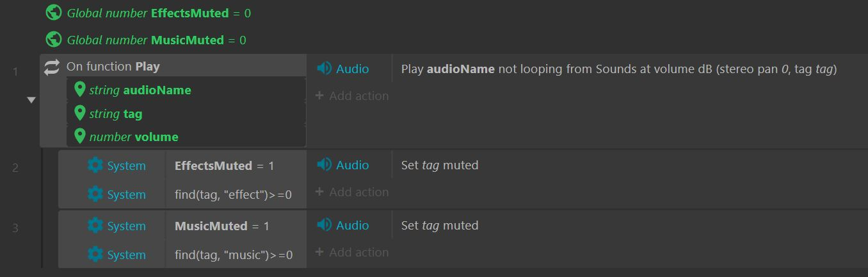The width and height of the screenshot is (868, 277).
Task: Click the pin icon of volume parameter
Action: tap(80, 137)
